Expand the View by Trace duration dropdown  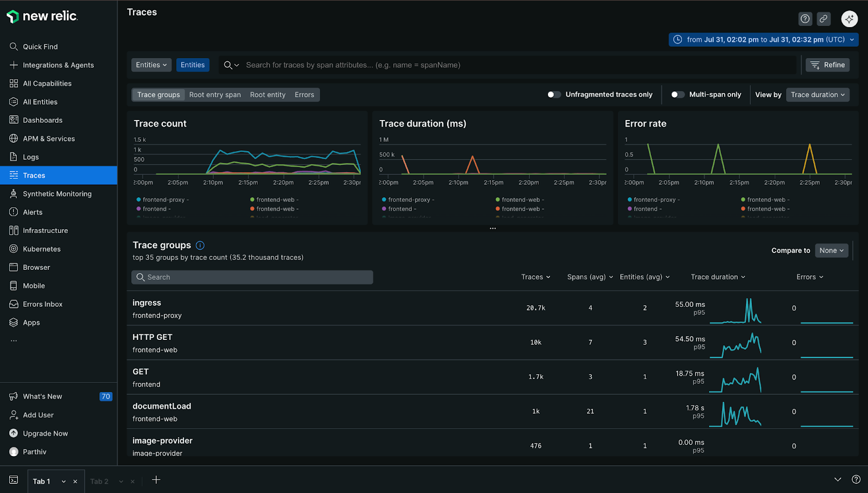click(x=817, y=94)
